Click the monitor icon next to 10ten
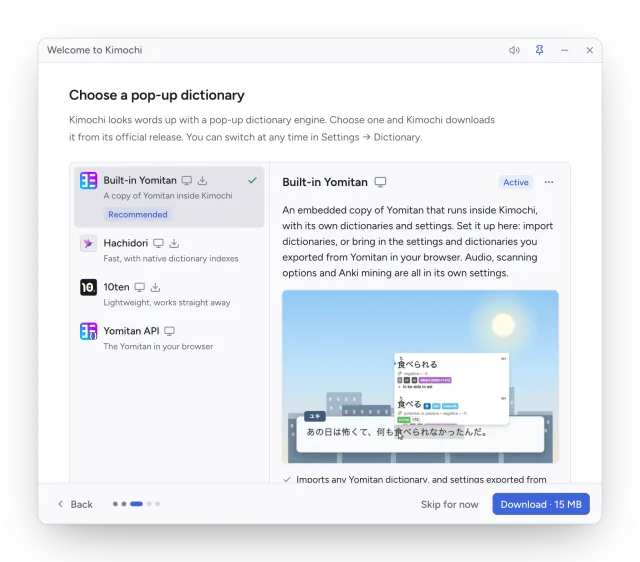 (140, 287)
